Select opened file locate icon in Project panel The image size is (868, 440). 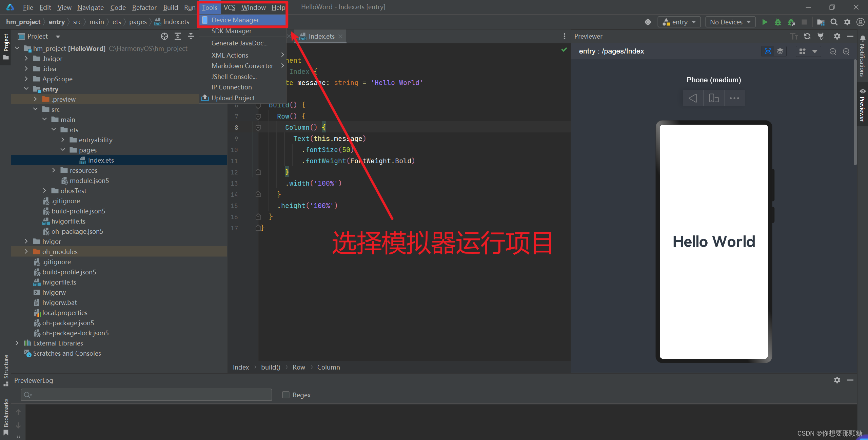pyautogui.click(x=164, y=36)
